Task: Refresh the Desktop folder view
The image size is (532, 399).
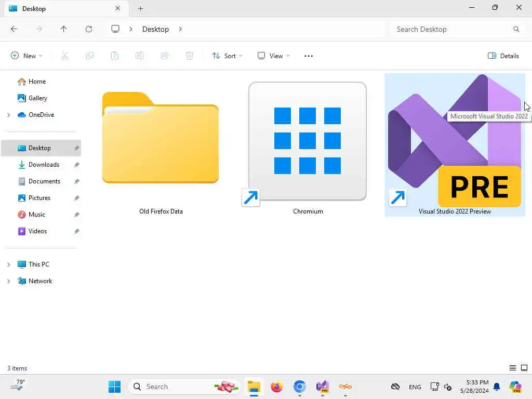Action: 89,29
